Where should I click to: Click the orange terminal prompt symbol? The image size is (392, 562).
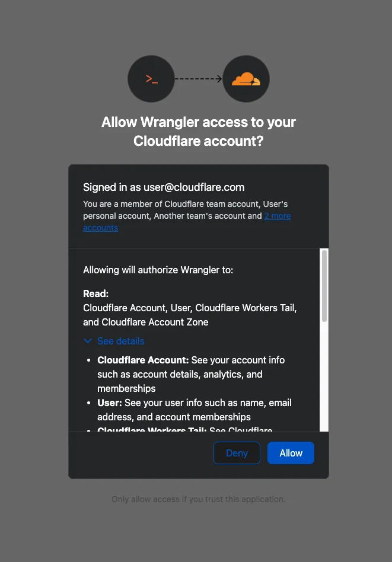[x=151, y=78]
